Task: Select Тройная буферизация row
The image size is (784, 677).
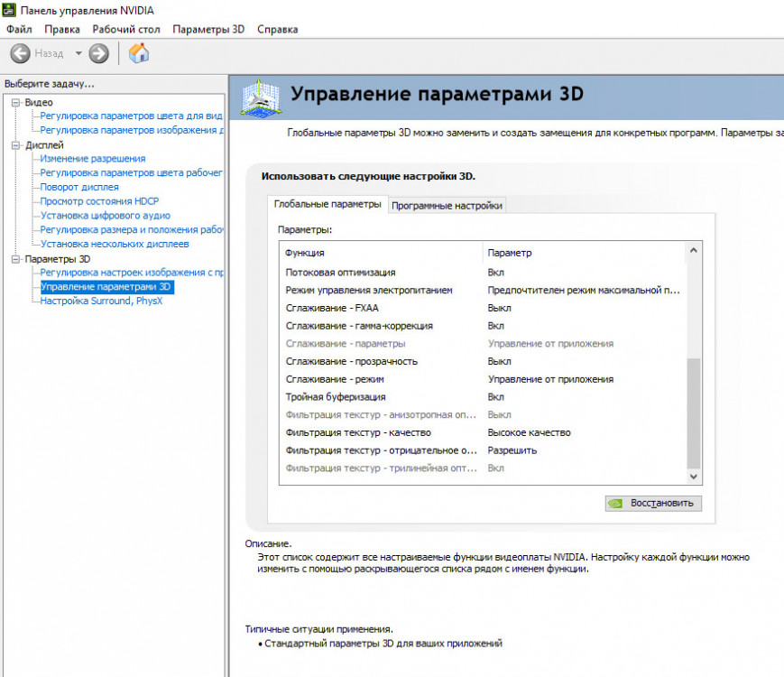Action: click(x=483, y=397)
